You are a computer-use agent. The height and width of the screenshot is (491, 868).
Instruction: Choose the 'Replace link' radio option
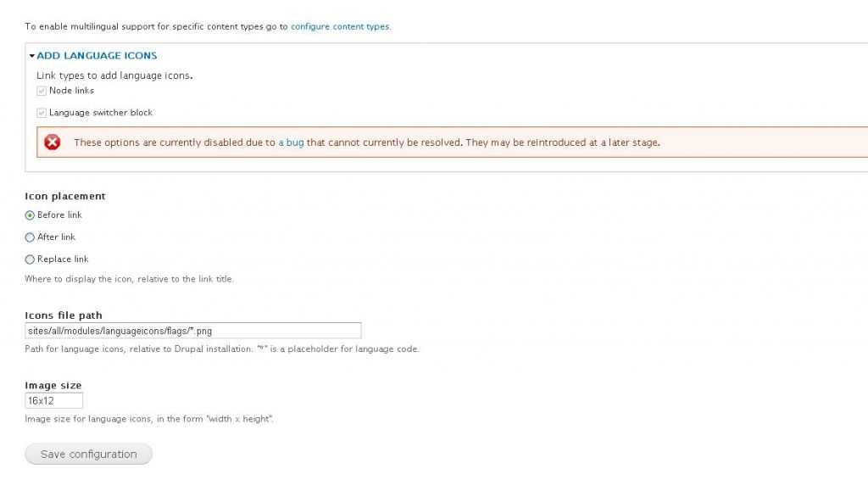point(31,259)
